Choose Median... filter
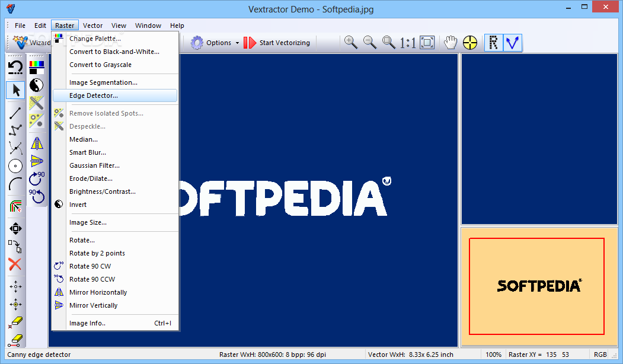The width and height of the screenshot is (623, 364). click(x=115, y=139)
